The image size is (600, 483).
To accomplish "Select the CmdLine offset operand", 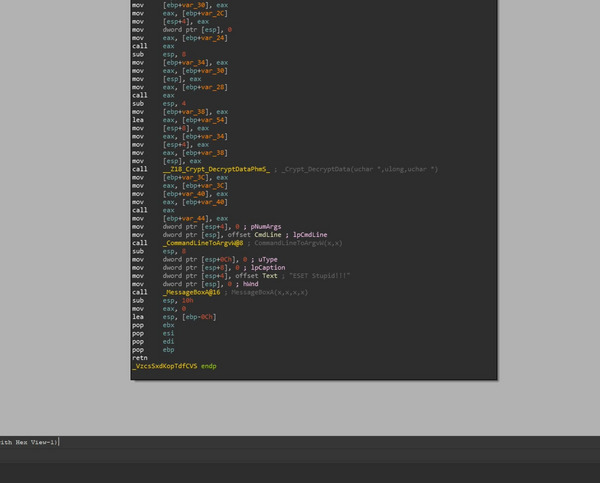I will 260,235.
